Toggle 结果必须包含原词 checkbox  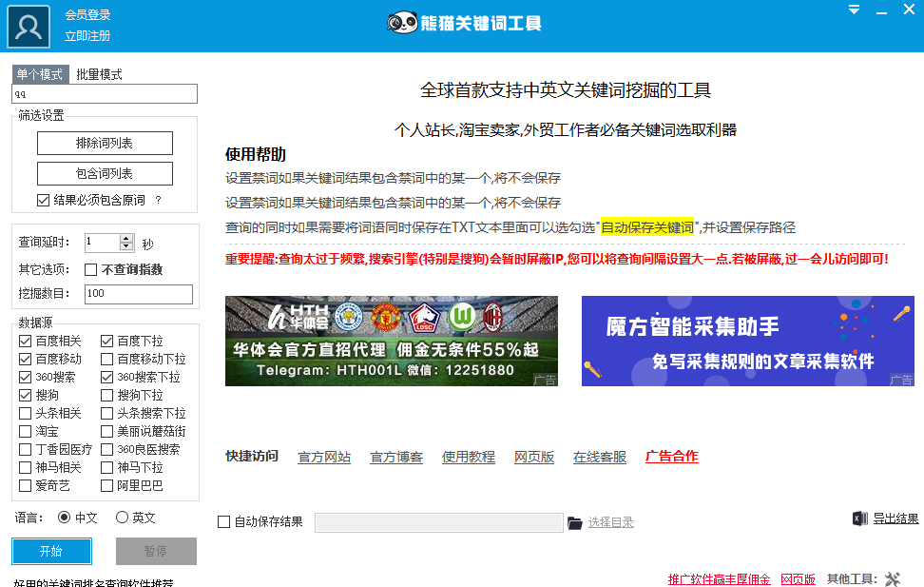(43, 201)
